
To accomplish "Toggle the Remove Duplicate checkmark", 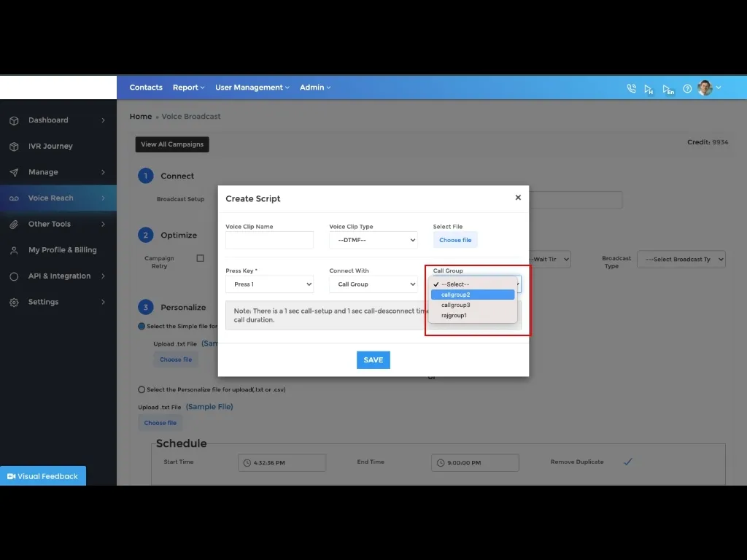I will (x=628, y=462).
